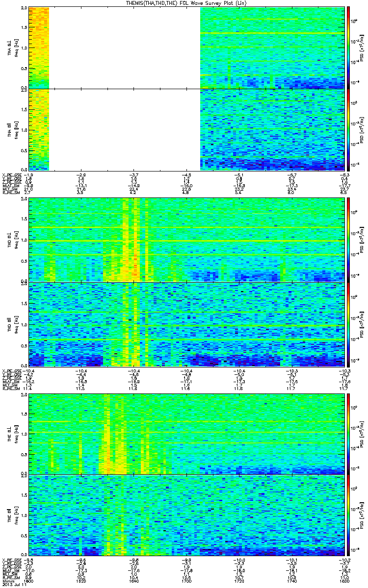Click the THD B-parallel spectrogram panel
Screen dimensions: 368x588
(186, 324)
